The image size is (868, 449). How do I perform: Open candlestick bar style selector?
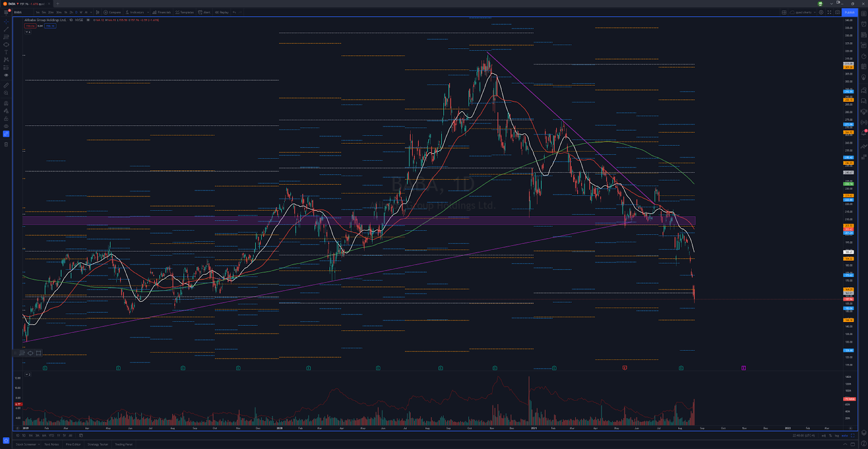click(98, 12)
